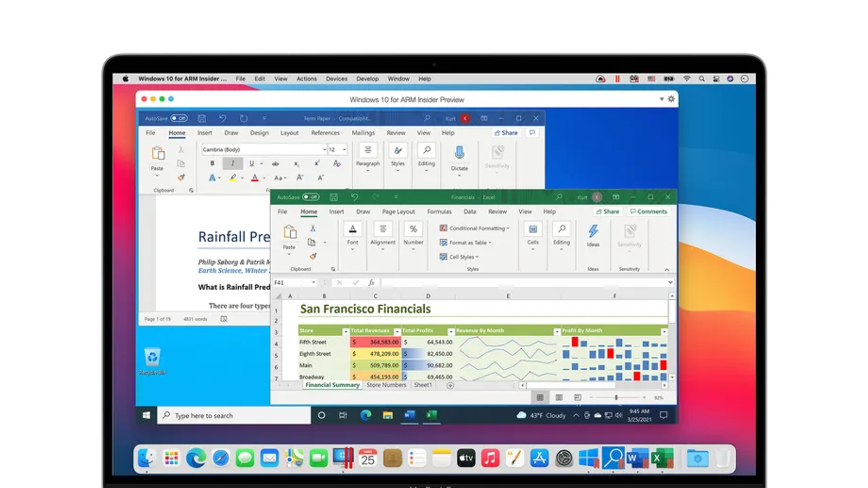Open Recycle Bin on Windows desktop

coord(152,361)
